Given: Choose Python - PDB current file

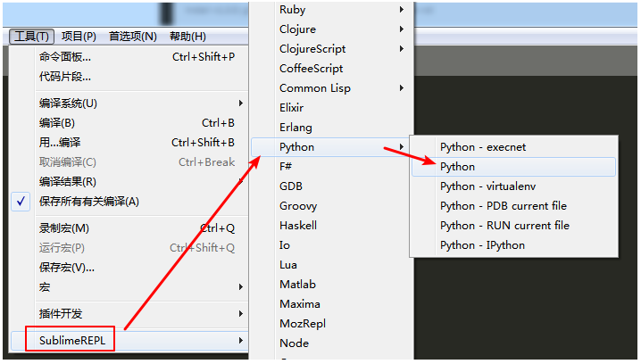Looking at the screenshot, I should (x=503, y=206).
